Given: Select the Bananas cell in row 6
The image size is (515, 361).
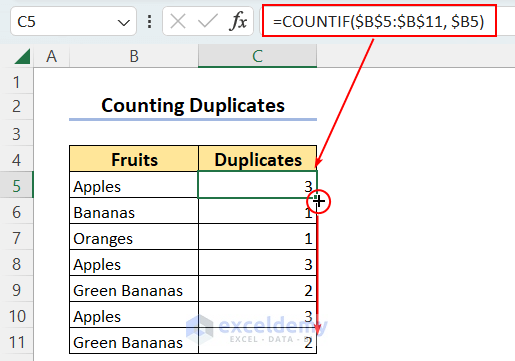Looking at the screenshot, I should point(134,212).
